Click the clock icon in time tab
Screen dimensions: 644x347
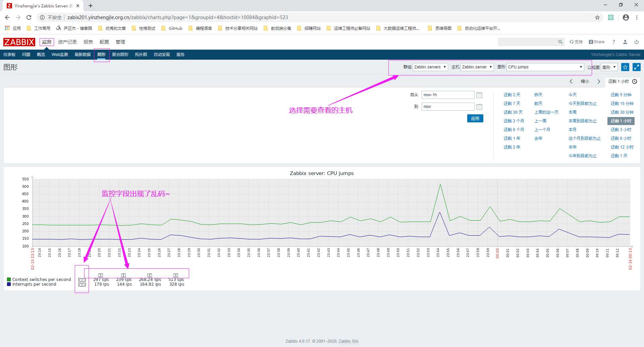click(x=635, y=81)
